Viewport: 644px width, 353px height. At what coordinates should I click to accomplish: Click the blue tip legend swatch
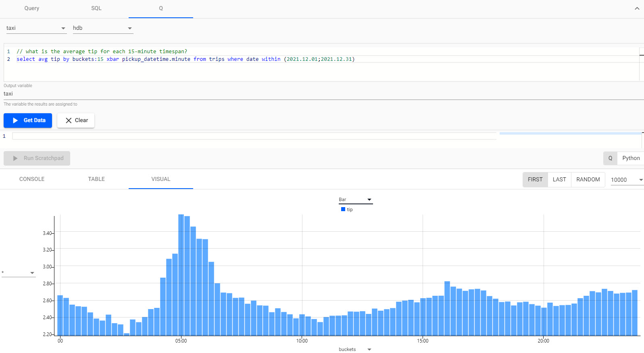tap(343, 210)
